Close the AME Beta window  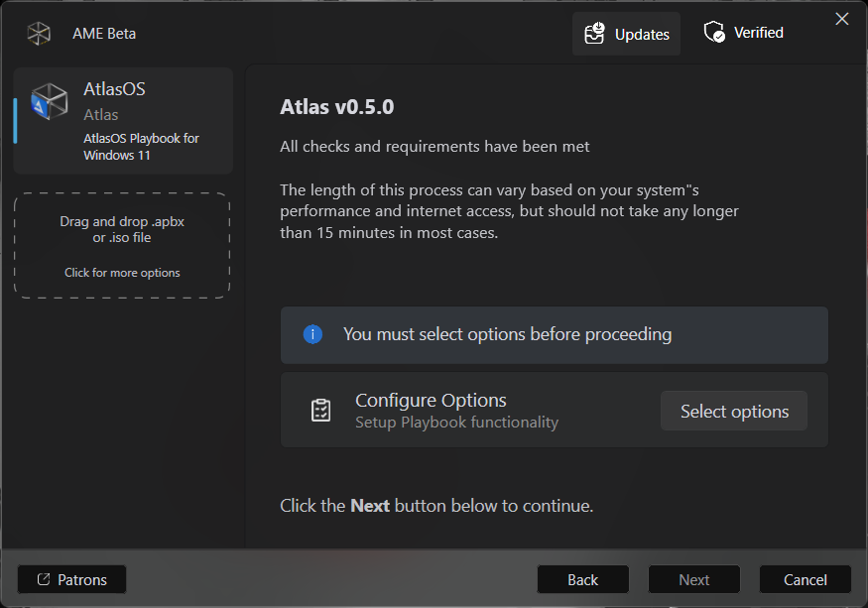pos(842,19)
